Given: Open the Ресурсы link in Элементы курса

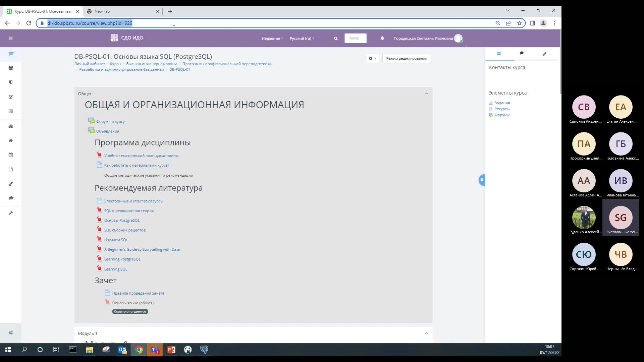Looking at the screenshot, I should coord(502,109).
